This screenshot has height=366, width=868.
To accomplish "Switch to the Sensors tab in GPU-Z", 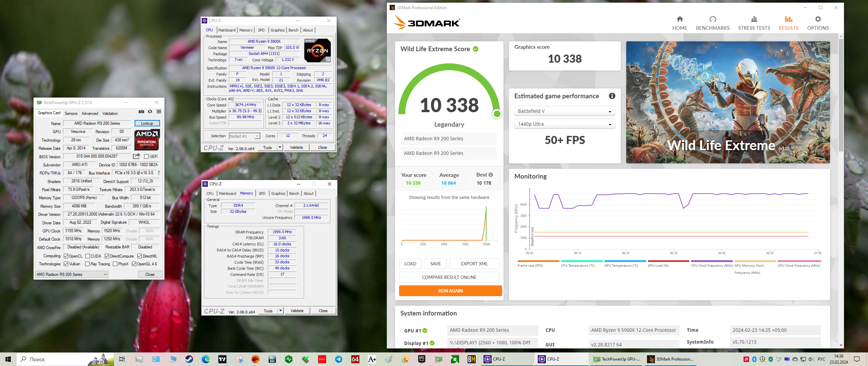I will pos(71,114).
